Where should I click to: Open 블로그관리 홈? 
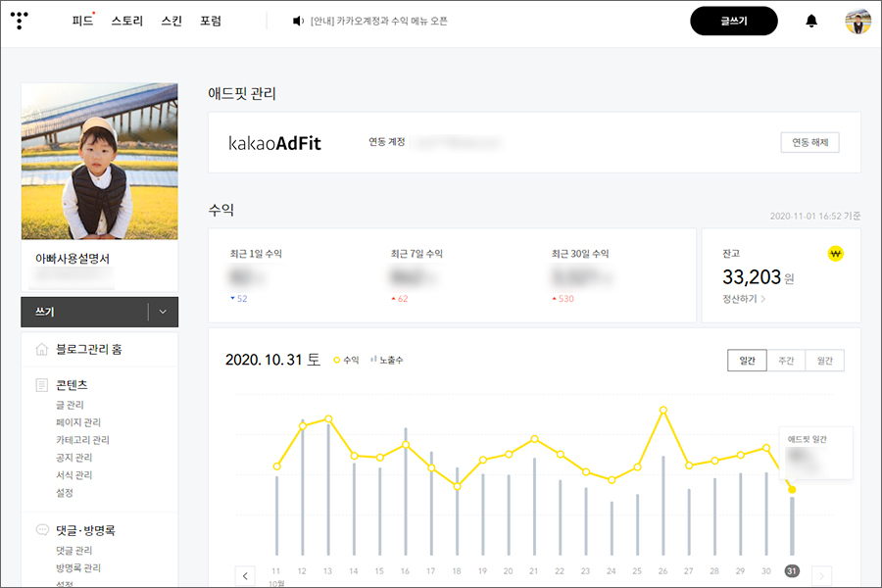[89, 349]
